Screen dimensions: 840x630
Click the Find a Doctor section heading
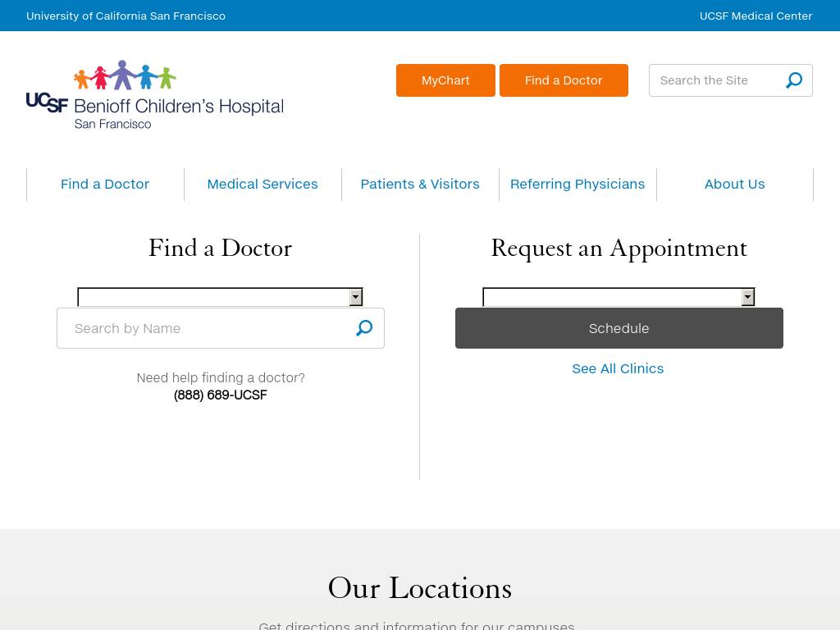coord(220,248)
